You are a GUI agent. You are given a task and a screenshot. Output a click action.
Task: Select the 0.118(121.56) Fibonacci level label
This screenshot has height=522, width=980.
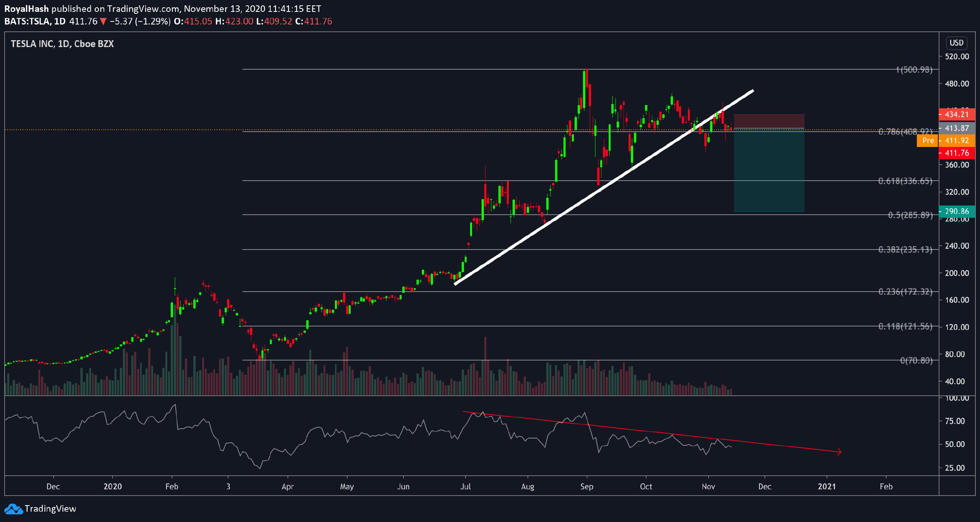[x=906, y=326]
